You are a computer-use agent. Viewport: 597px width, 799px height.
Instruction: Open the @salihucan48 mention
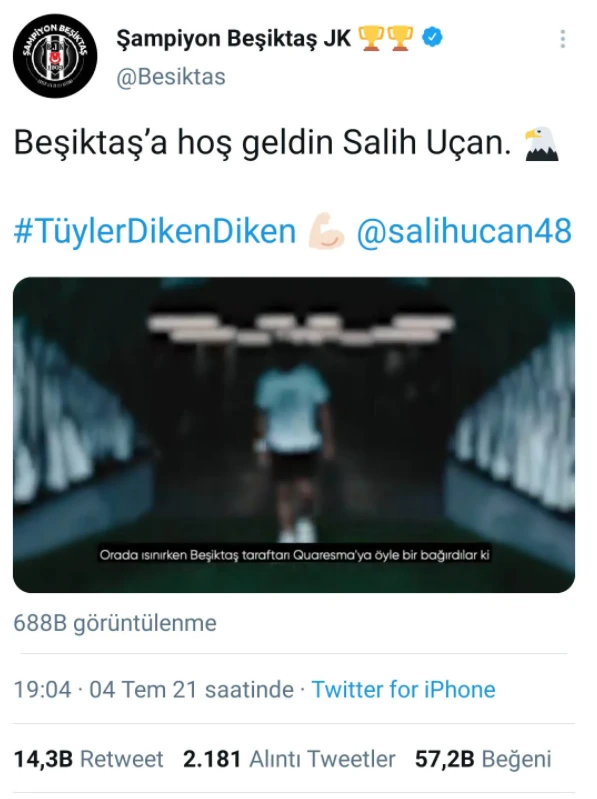pos(464,231)
